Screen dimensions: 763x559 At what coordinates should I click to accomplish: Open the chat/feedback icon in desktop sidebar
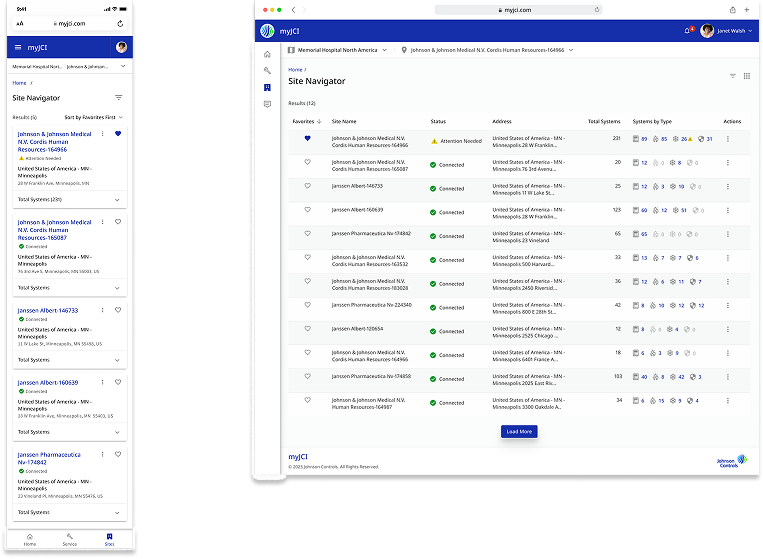[267, 104]
